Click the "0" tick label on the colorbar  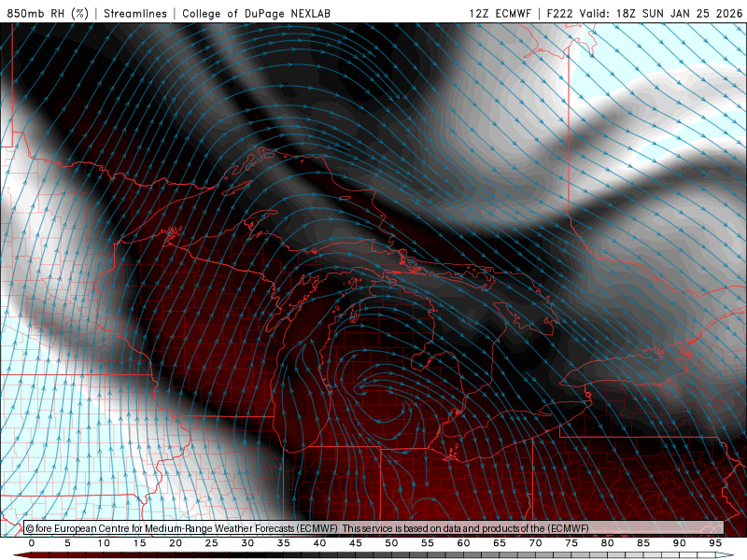(32, 543)
